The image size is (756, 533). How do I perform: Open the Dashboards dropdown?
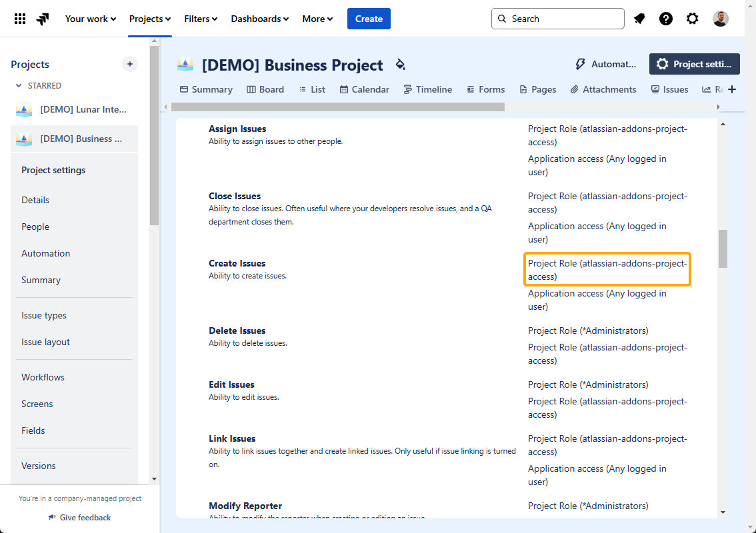tap(259, 19)
